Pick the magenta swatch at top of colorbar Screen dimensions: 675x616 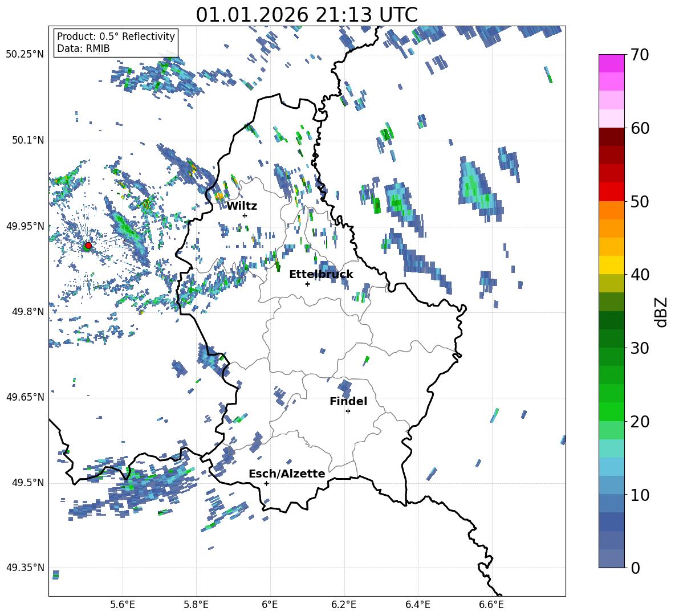point(611,63)
